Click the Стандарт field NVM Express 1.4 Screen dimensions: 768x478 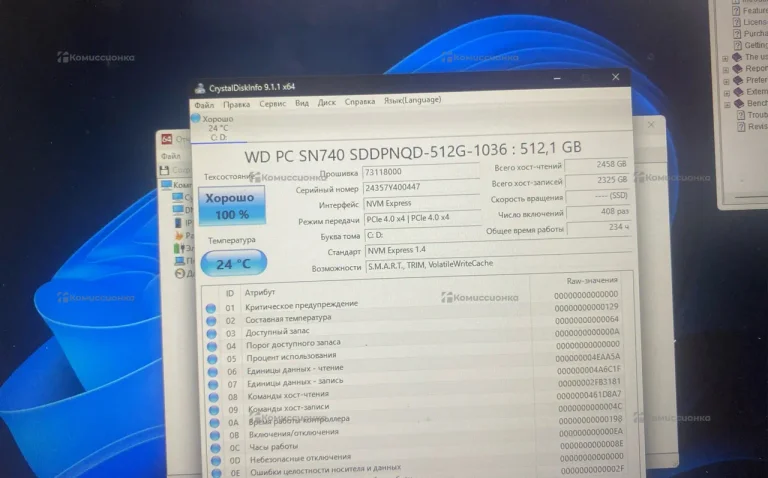point(499,250)
